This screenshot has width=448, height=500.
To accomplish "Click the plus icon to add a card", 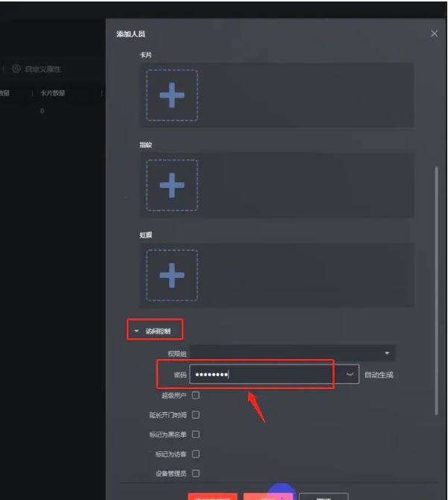I will tap(172, 95).
